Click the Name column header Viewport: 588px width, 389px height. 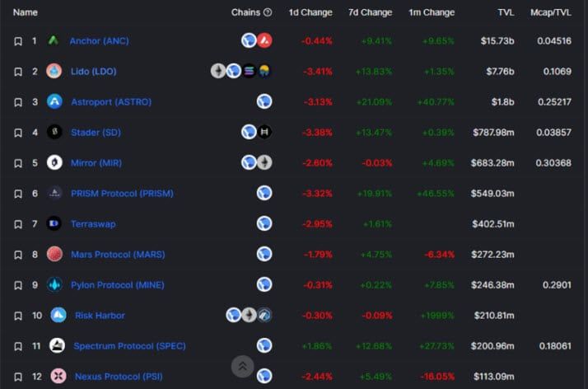pos(26,12)
